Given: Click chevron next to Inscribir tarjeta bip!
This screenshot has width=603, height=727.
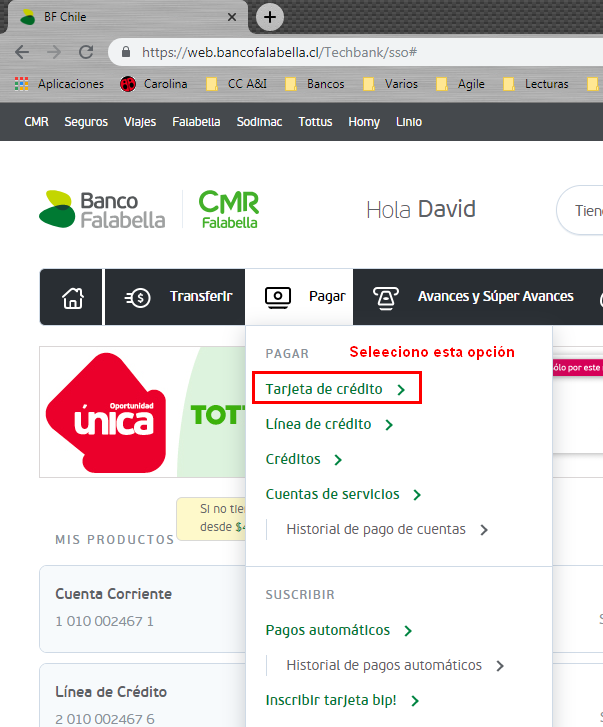Looking at the screenshot, I should point(415,701).
